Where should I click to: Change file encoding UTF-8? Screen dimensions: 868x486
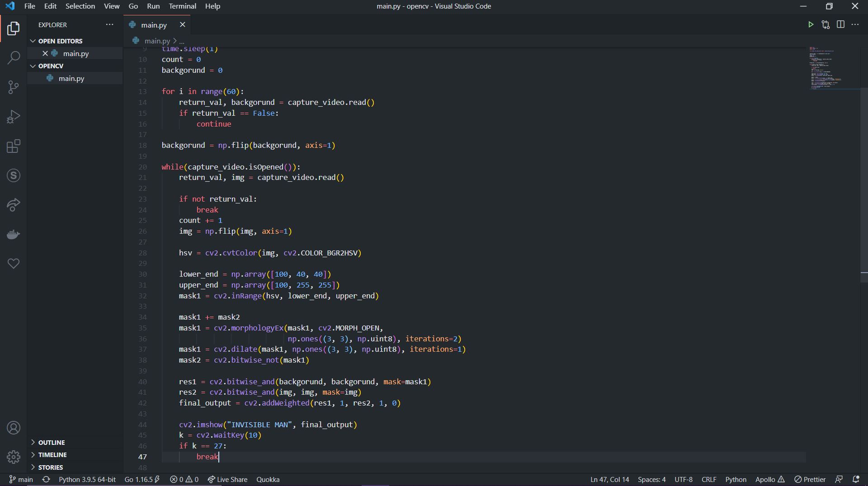(x=683, y=479)
